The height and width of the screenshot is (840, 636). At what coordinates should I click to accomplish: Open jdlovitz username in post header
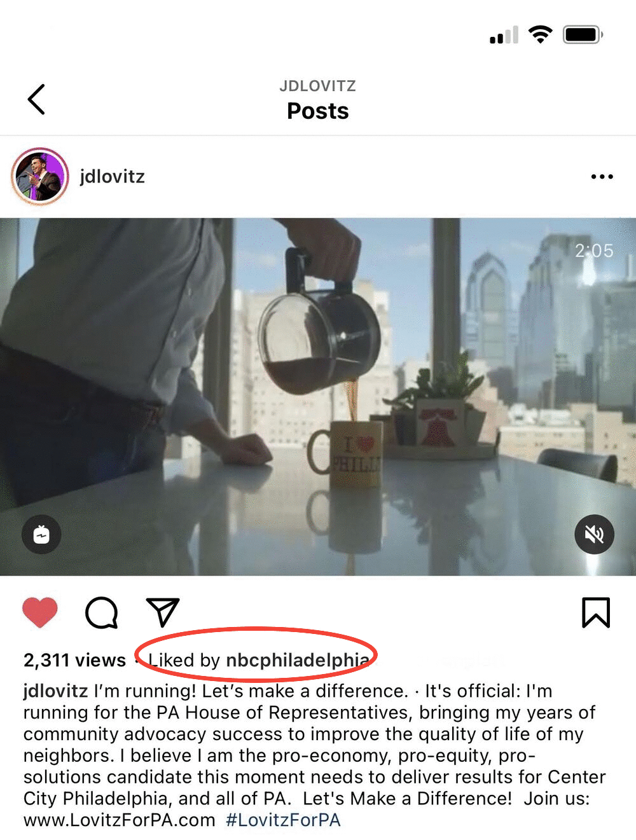tap(113, 176)
